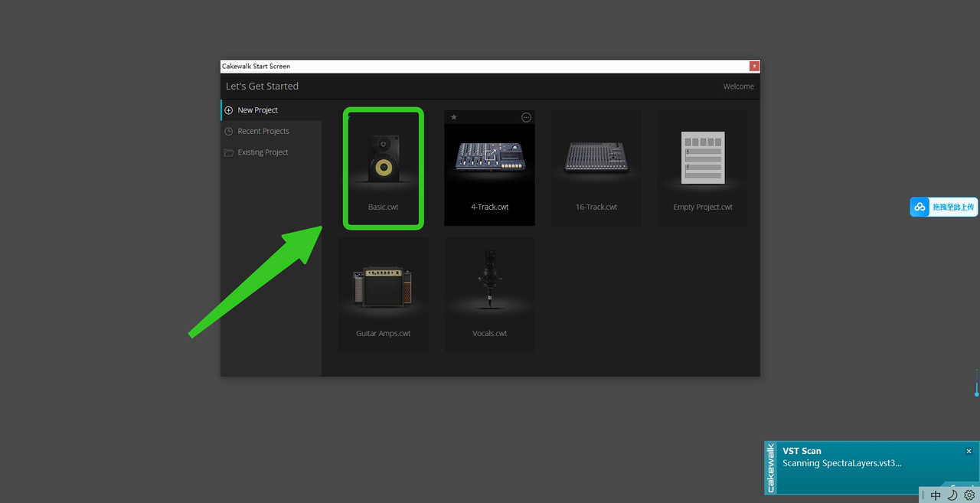
Task: Select the Vocals.cwt microphone template
Action: click(489, 295)
